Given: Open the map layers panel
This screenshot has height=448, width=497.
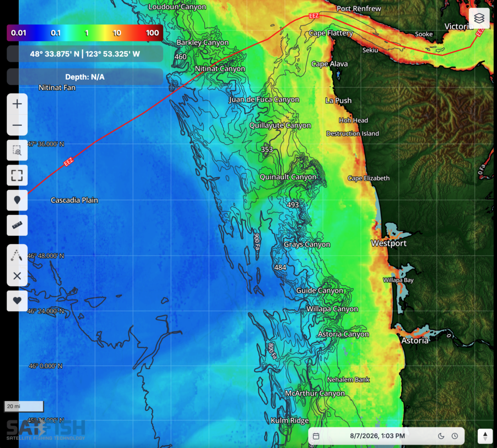Looking at the screenshot, I should point(479,18).
